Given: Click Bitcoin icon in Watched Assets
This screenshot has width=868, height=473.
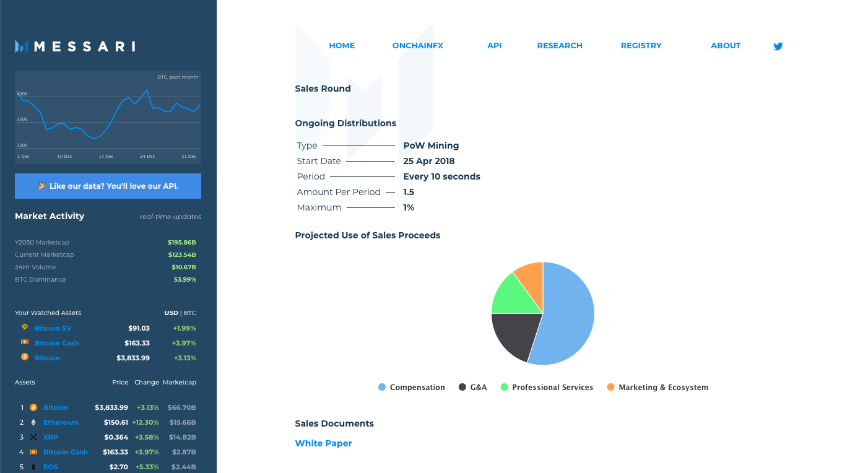Looking at the screenshot, I should point(25,357).
